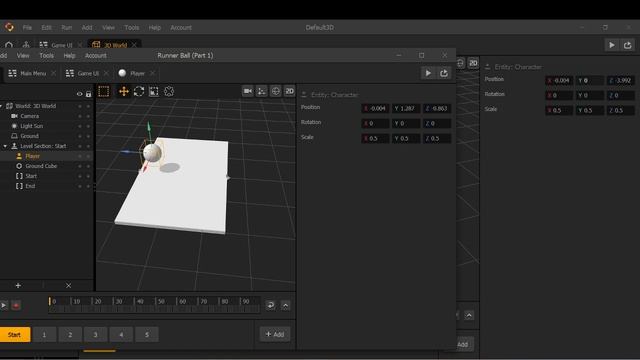Play the timeline animation
Viewport: 640px width, 360px height.
tap(3, 305)
